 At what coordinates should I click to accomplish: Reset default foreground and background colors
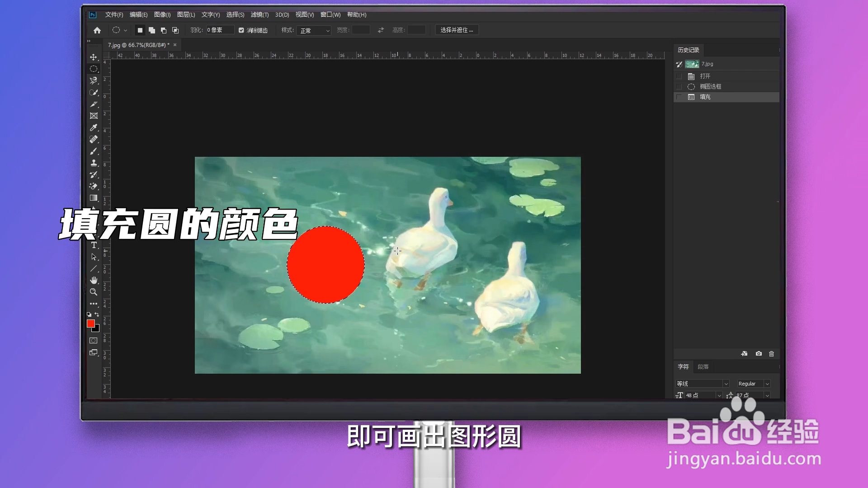tap(89, 314)
